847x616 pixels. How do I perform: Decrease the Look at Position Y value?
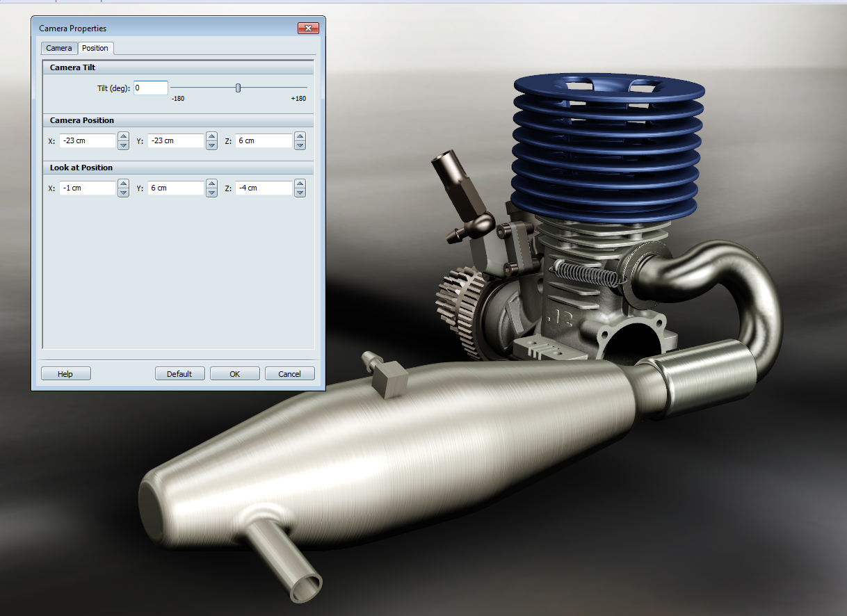point(211,193)
